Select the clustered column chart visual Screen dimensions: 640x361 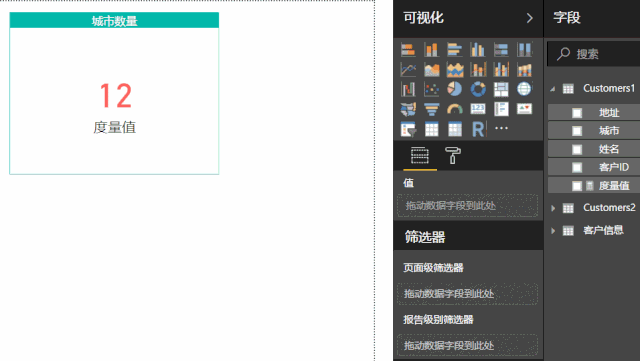(478, 50)
